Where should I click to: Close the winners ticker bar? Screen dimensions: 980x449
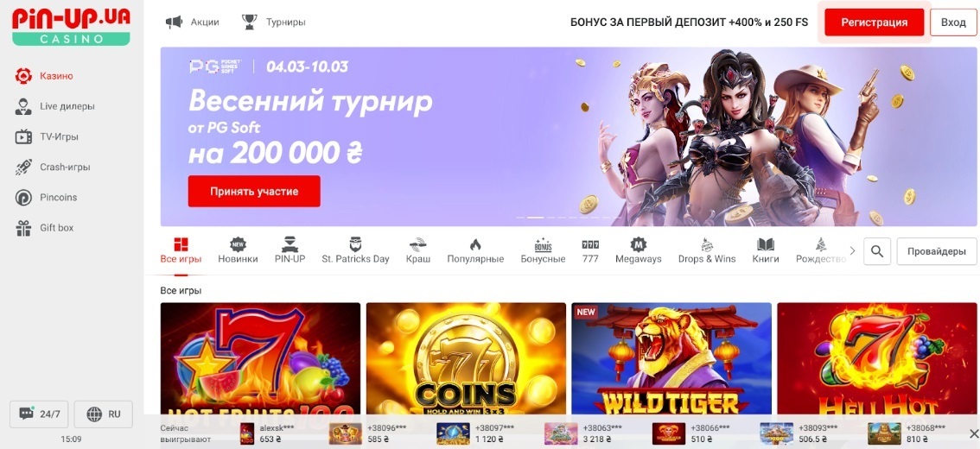click(973, 433)
